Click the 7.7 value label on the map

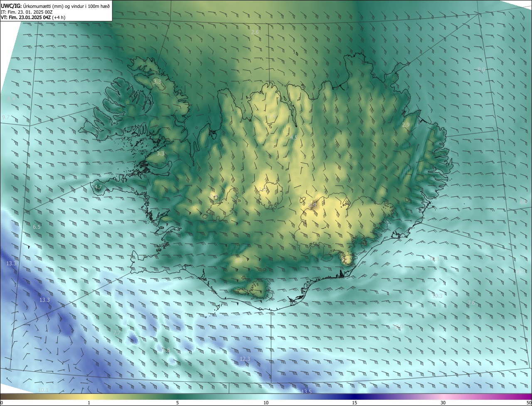click(117, 333)
